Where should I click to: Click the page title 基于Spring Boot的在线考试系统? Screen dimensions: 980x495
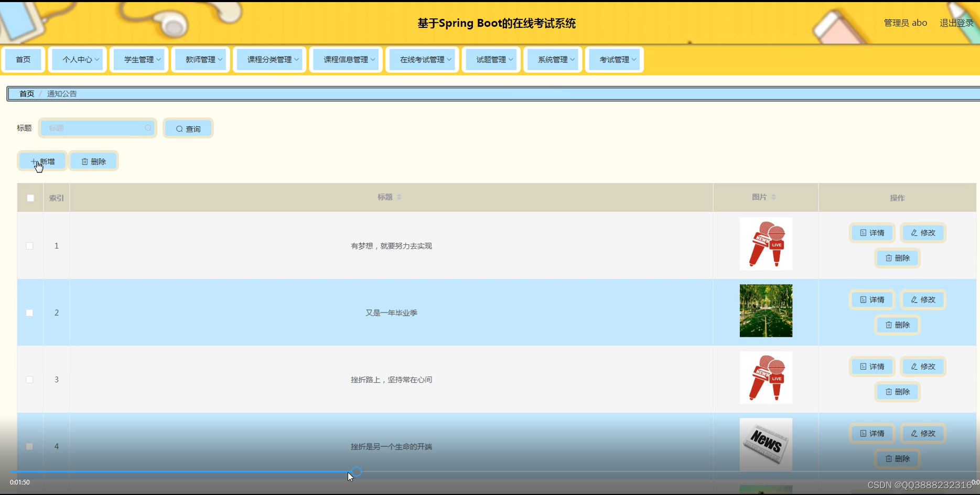point(497,23)
